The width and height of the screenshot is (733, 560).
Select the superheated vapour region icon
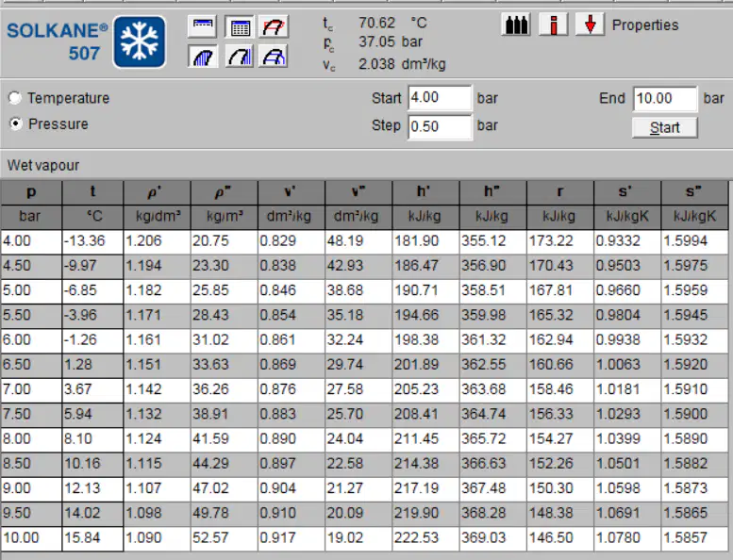[240, 57]
